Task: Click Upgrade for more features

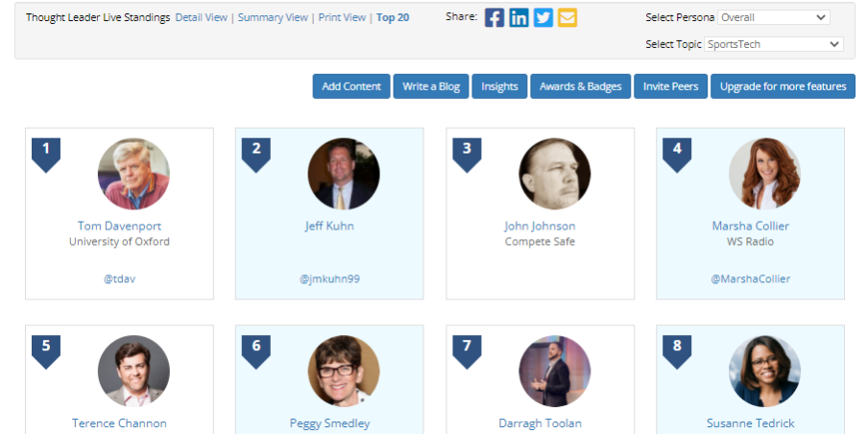Action: pyautogui.click(x=783, y=86)
